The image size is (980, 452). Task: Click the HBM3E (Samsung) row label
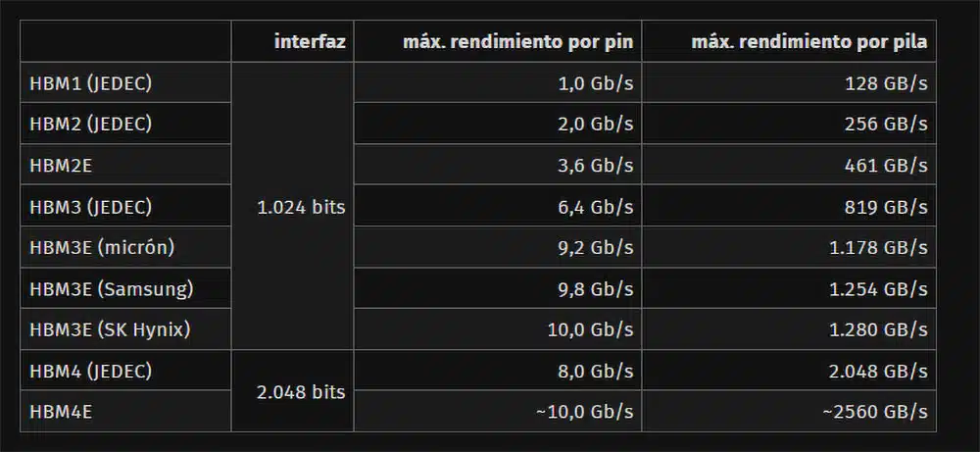tap(112, 289)
